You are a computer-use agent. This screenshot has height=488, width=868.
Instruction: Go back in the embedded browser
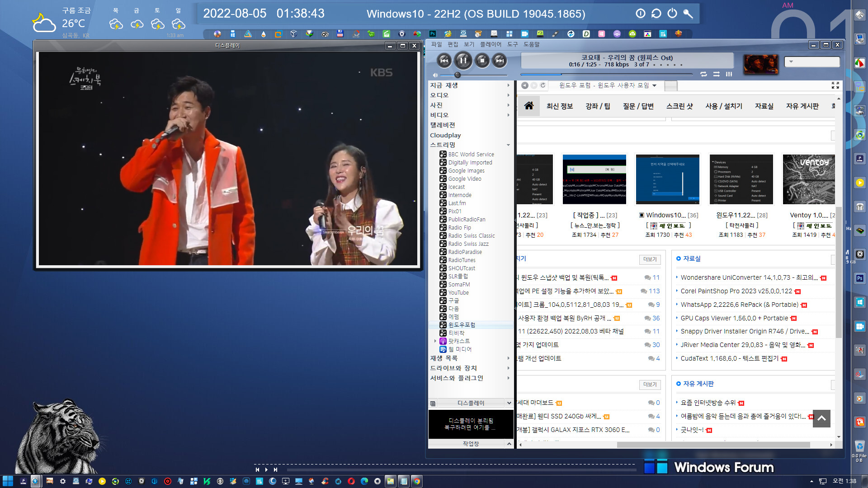525,85
